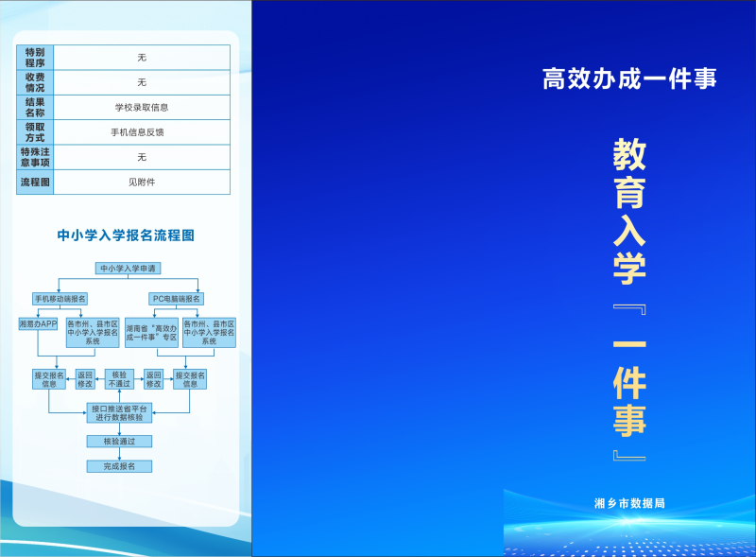Click the 特殊注意事项 row header
The image size is (756, 557).
pyautogui.click(x=35, y=157)
